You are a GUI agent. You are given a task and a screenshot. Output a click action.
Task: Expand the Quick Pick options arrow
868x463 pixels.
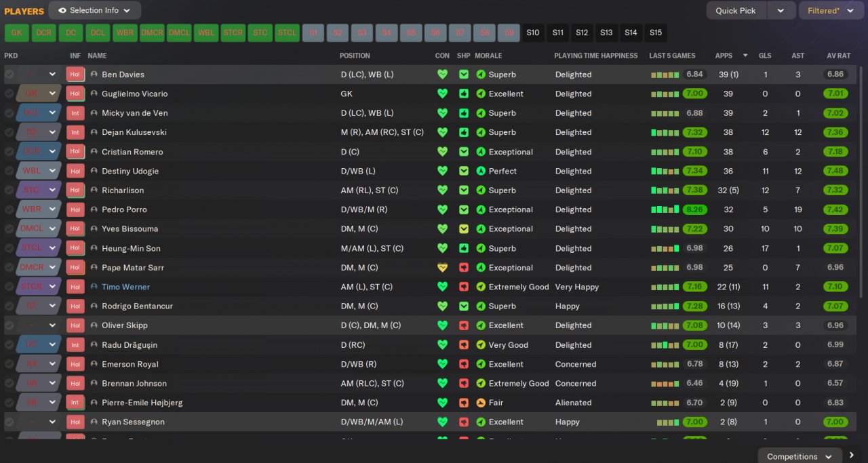point(781,11)
